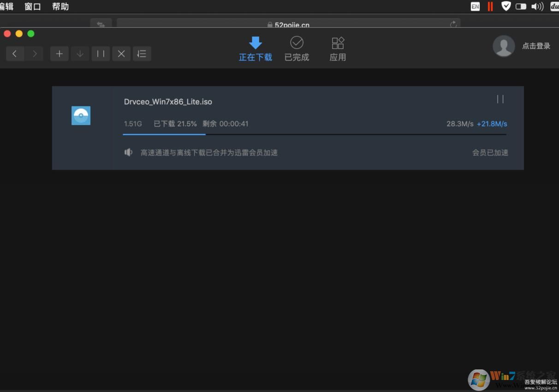The height and width of the screenshot is (392, 559).
Task: Mute system volume via the menu bar speaker
Action: click(538, 6)
